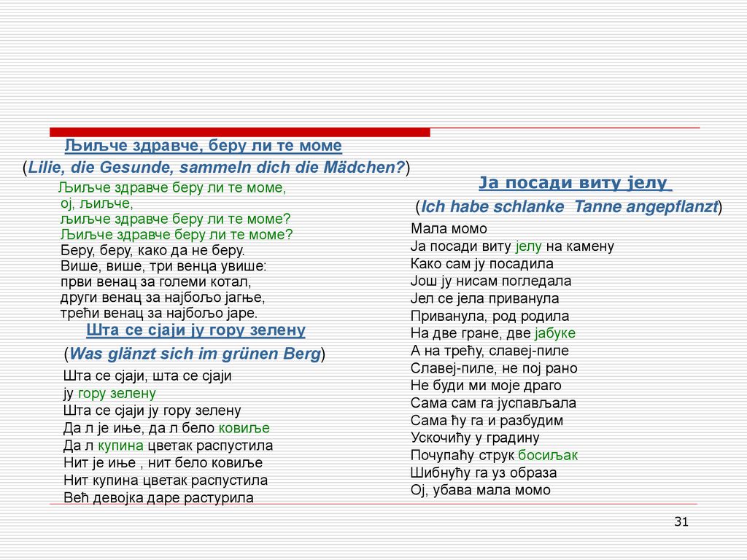Screen dimensions: 747x560
Task: Click the German title 'Was glänzt sich im grünen Berg'
Action: (x=195, y=354)
